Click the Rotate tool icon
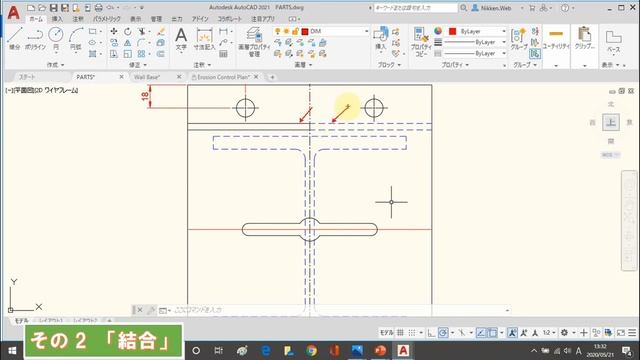 coord(128,31)
